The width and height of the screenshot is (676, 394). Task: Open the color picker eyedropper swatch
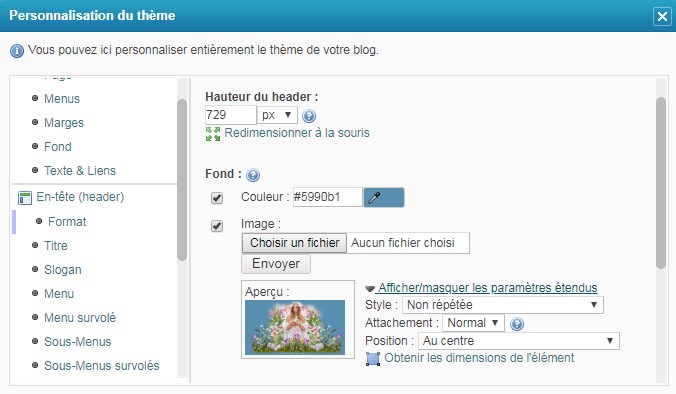coord(384,197)
